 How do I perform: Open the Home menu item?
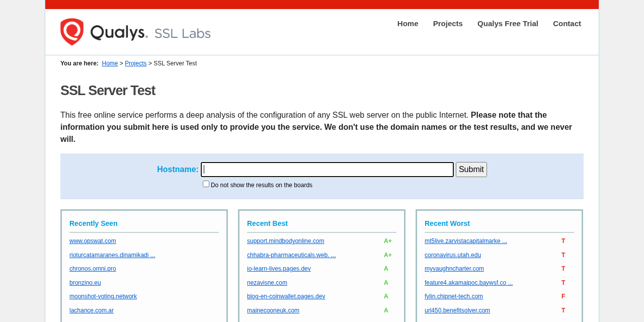coord(408,24)
